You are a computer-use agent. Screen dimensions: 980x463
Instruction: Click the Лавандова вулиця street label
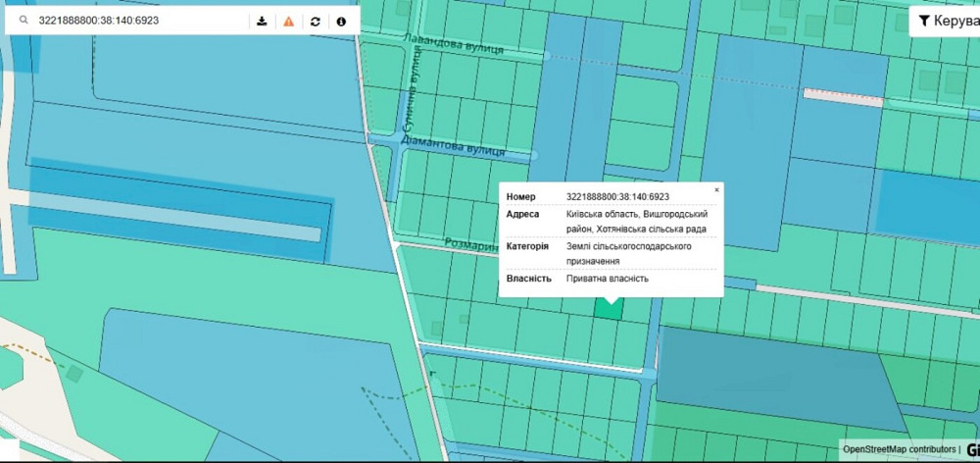pos(454,43)
